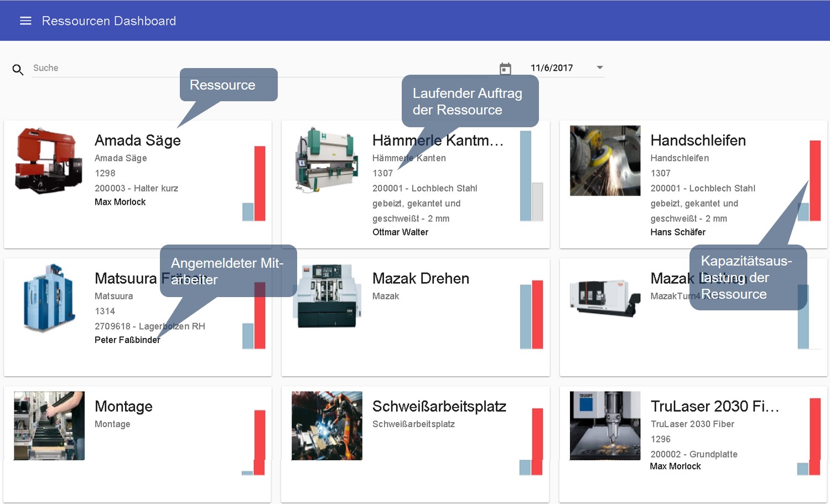
Task: Click worker Max Morlock on Amada Säge card
Action: (120, 202)
